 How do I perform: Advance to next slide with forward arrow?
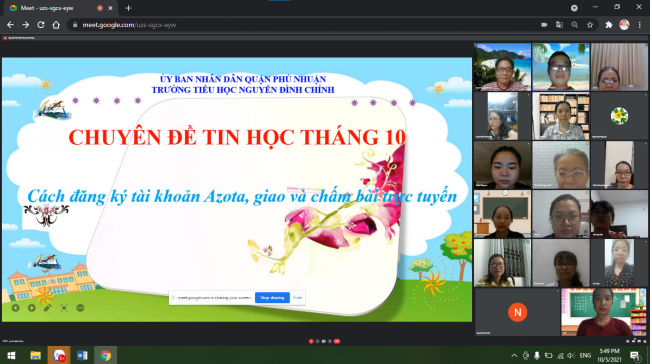[x=32, y=308]
